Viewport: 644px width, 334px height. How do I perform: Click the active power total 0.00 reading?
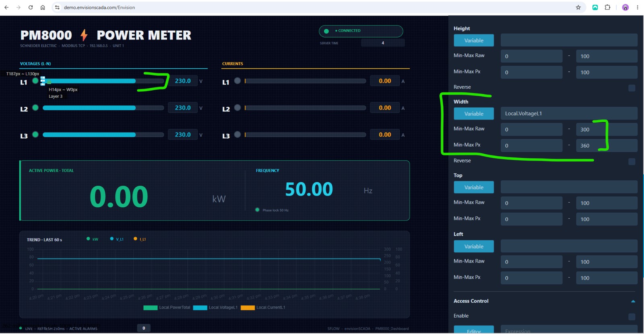(119, 197)
